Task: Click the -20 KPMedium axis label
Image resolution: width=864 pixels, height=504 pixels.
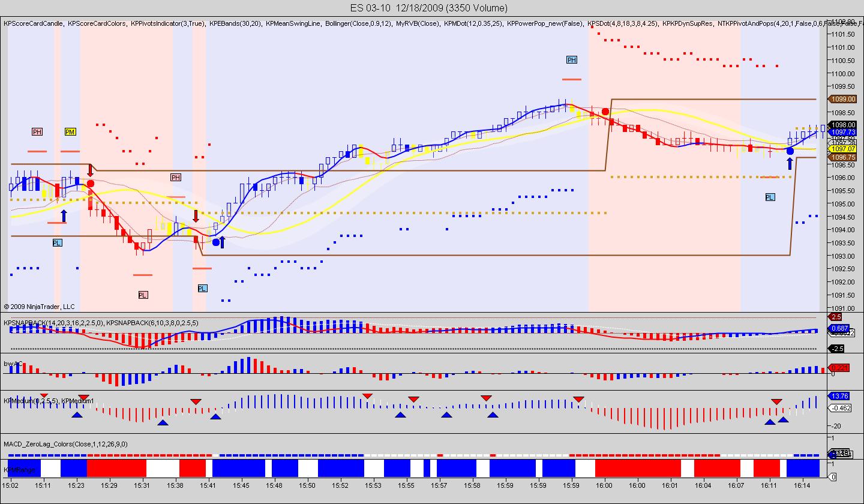Action: coord(835,425)
